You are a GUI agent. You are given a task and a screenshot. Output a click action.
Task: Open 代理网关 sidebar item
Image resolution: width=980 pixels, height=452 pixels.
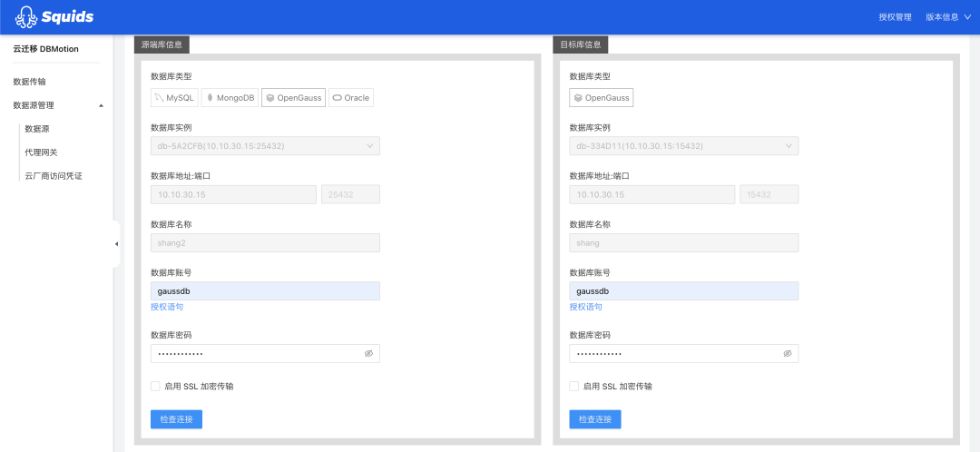[x=41, y=152]
